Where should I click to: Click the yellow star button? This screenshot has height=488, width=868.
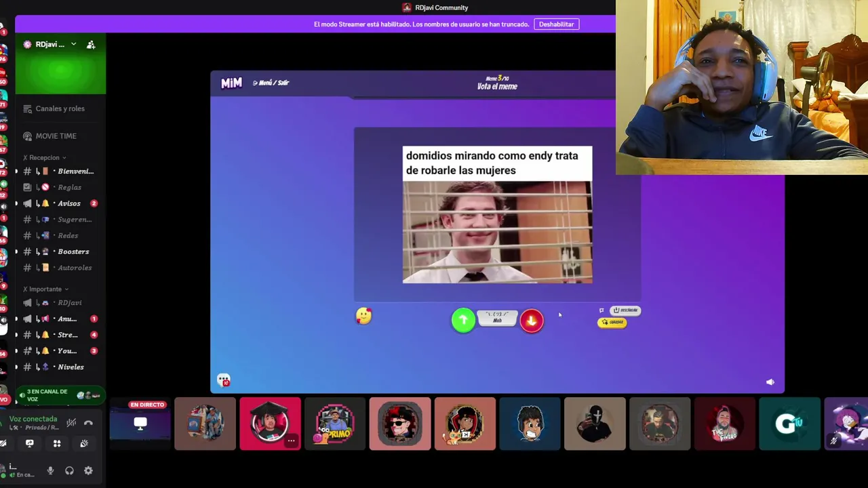tap(612, 323)
